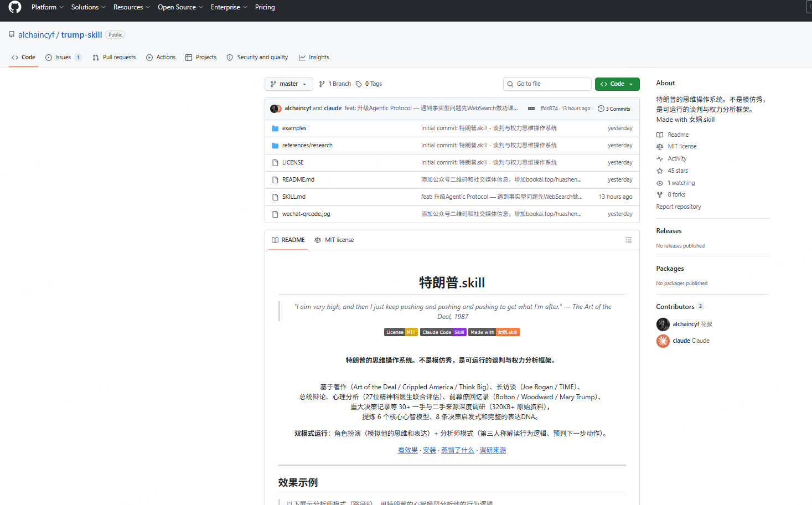Expand the latest commit message details

click(531, 109)
